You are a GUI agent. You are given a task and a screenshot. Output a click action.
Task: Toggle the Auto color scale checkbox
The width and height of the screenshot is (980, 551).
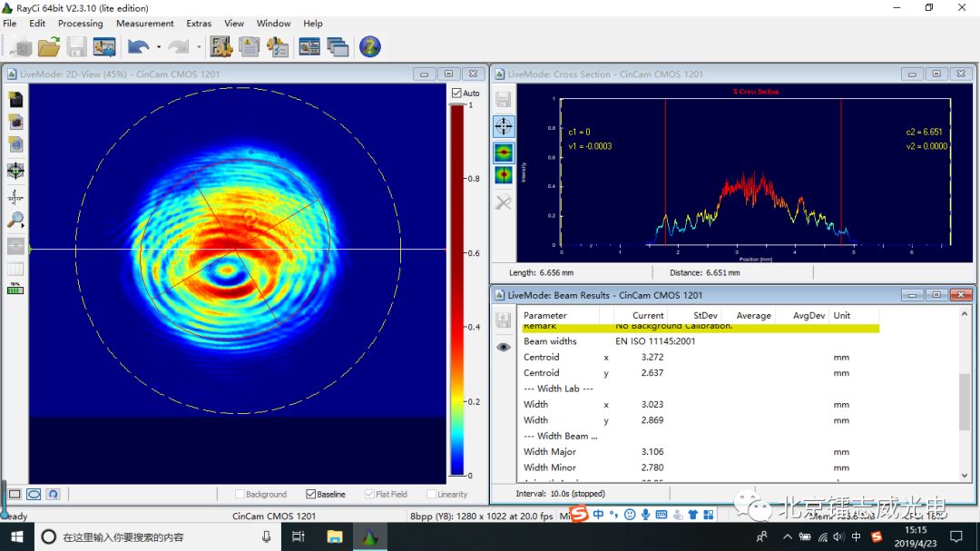point(456,93)
